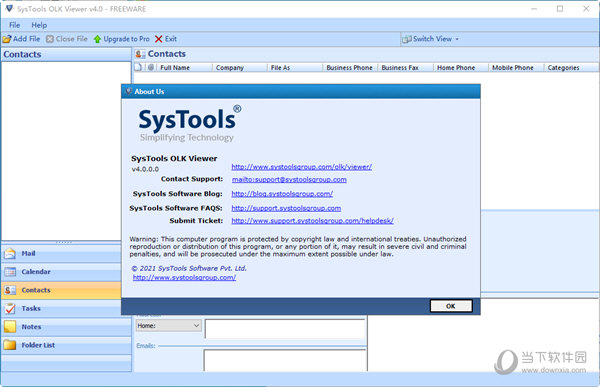
Task: Open the File menu
Action: click(15, 25)
